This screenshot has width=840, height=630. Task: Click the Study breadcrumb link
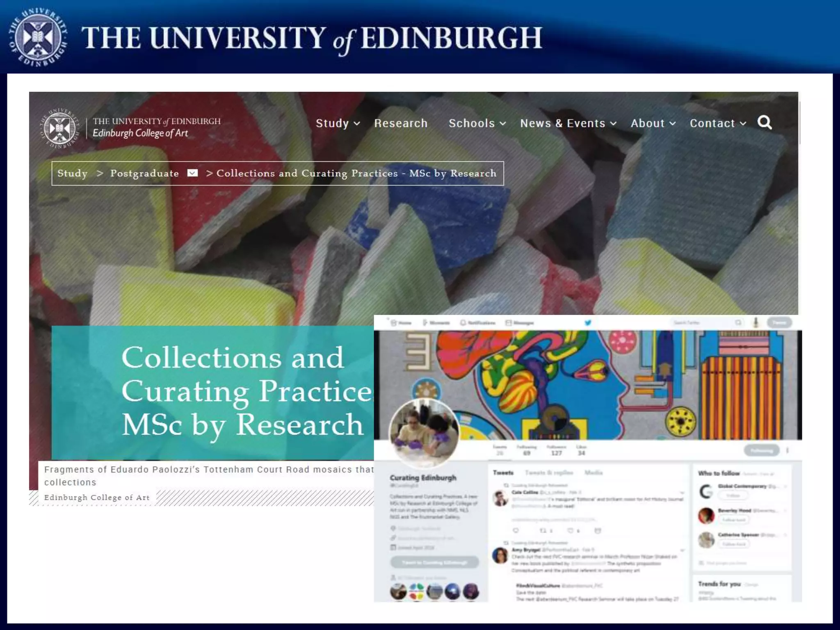tap(73, 173)
